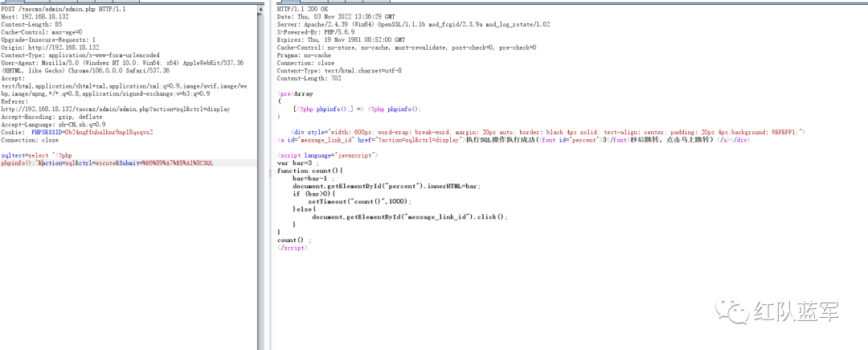Select the setTimeout("count()",1000) line

(360, 202)
